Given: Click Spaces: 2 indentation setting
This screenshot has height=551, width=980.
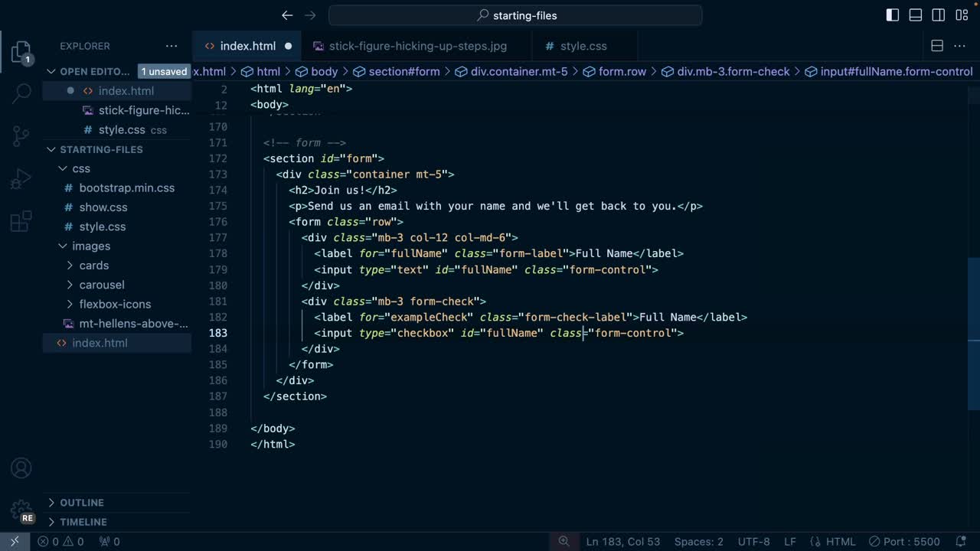Looking at the screenshot, I should tap(698, 541).
